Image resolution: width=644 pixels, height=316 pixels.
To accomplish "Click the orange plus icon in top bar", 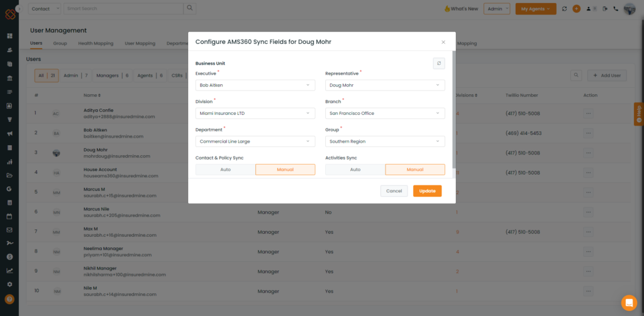I will point(576,9).
